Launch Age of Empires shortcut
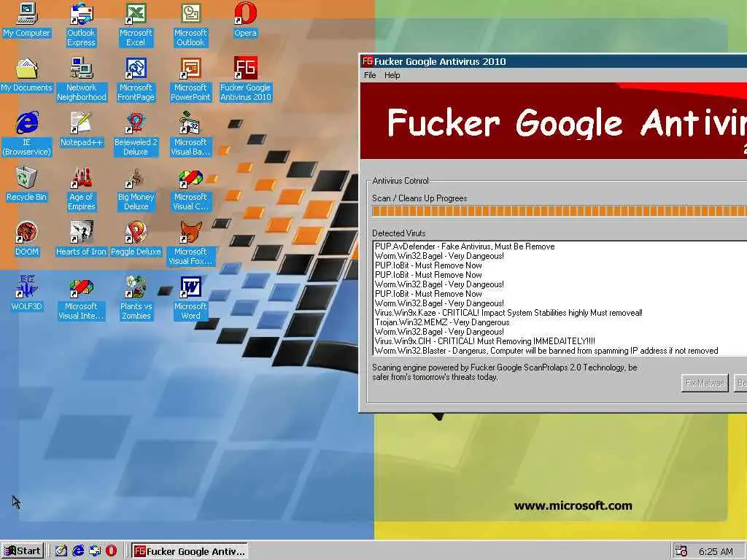 tap(82, 189)
